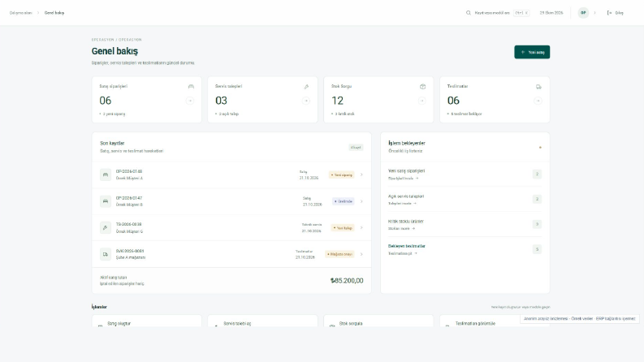Click the 4 kayıt badge in Son kayıtlar
644x362 pixels.
pos(356,148)
